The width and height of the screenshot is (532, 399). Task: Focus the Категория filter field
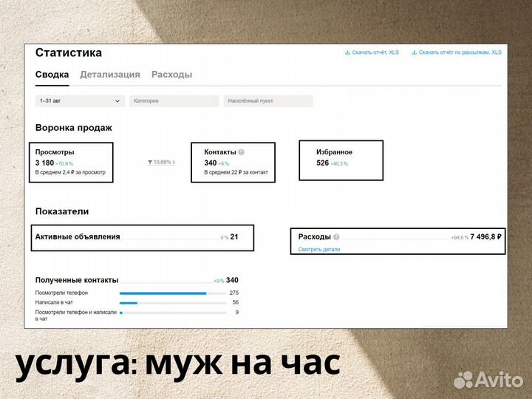[x=174, y=101]
